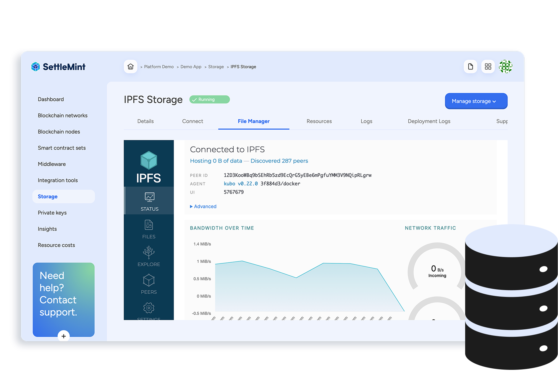558x392 pixels.
Task: Navigate to Insights in the sidebar
Action: pyautogui.click(x=47, y=229)
